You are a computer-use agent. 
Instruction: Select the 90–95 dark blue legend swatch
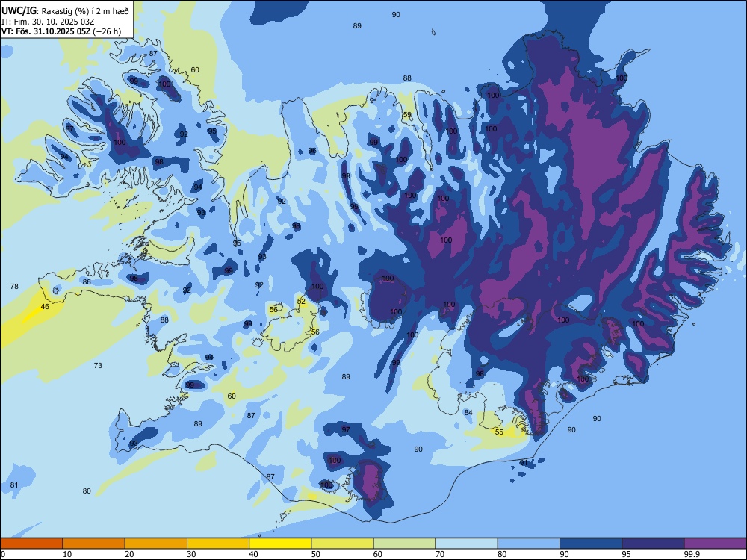tap(591, 544)
